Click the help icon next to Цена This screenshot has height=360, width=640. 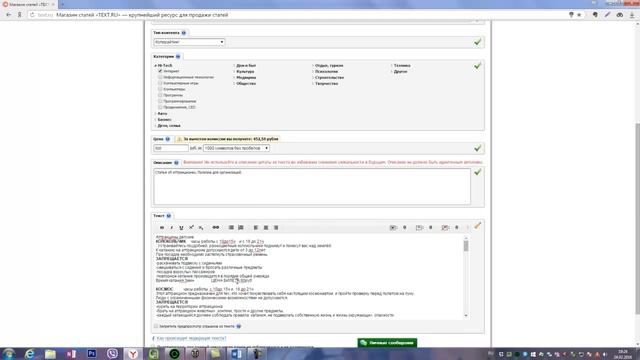[167, 139]
